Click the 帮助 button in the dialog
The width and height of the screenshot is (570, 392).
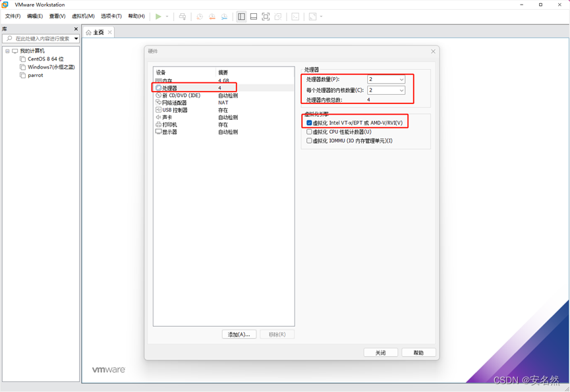pos(418,352)
